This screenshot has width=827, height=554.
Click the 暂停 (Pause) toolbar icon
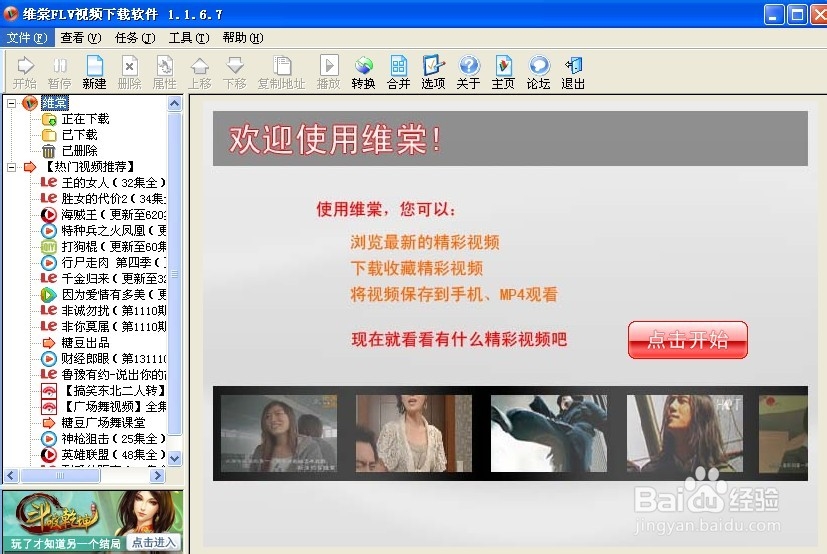pos(59,73)
